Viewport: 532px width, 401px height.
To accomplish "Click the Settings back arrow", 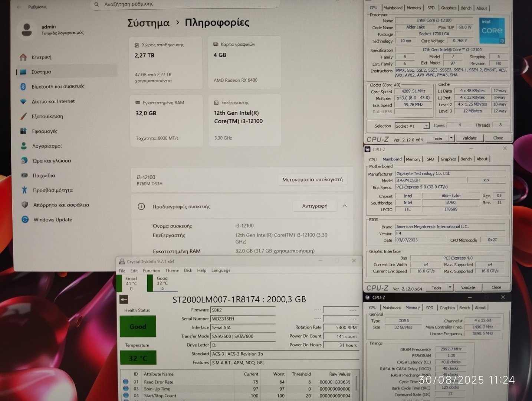I will pyautogui.click(x=19, y=7).
